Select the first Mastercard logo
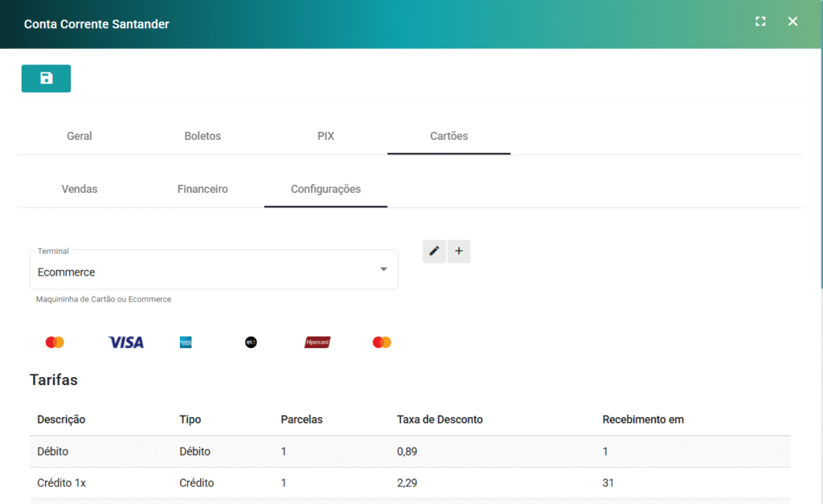Viewport: 823px width, 504px height. coord(55,342)
